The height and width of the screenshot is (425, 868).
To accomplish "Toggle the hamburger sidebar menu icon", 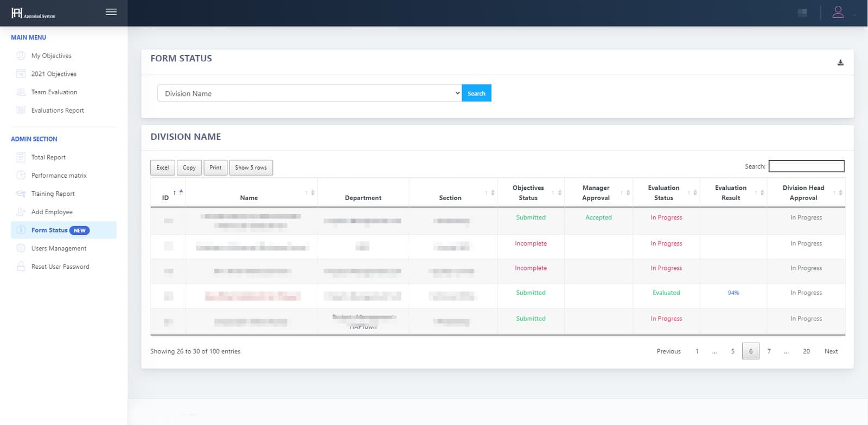I will [x=111, y=12].
